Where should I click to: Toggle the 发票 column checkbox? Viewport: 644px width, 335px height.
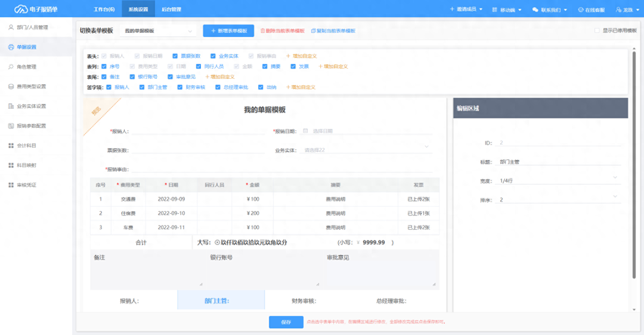pos(293,66)
